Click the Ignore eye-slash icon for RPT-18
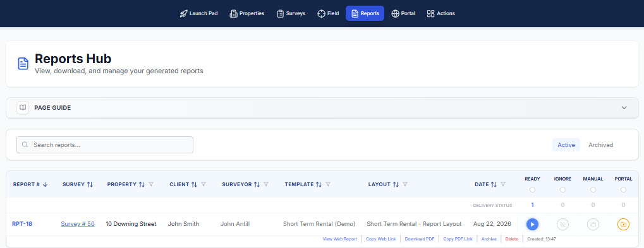The width and height of the screenshot is (644, 248). click(562, 224)
